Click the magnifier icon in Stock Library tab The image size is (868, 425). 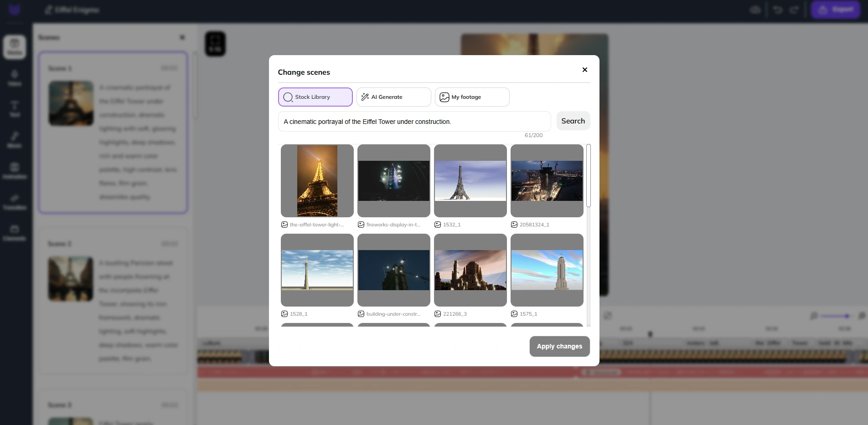click(288, 97)
